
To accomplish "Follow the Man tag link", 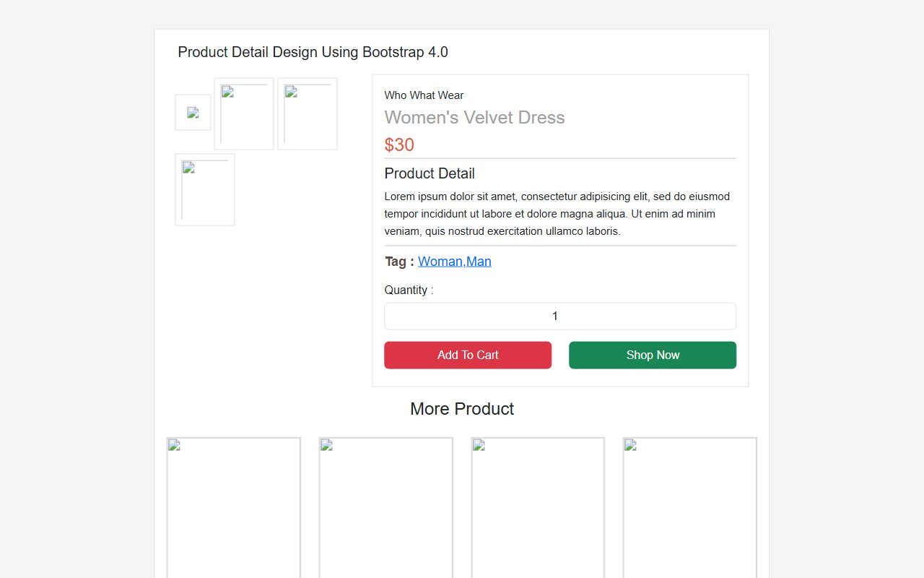I will pos(479,261).
